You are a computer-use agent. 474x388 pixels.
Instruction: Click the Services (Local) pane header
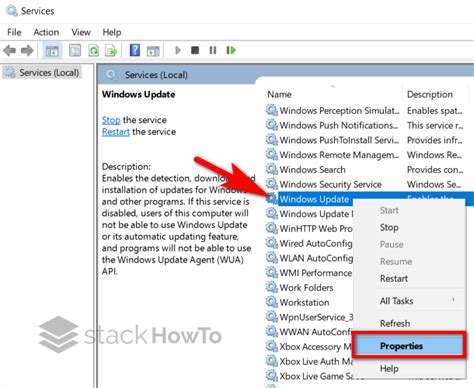coord(156,75)
